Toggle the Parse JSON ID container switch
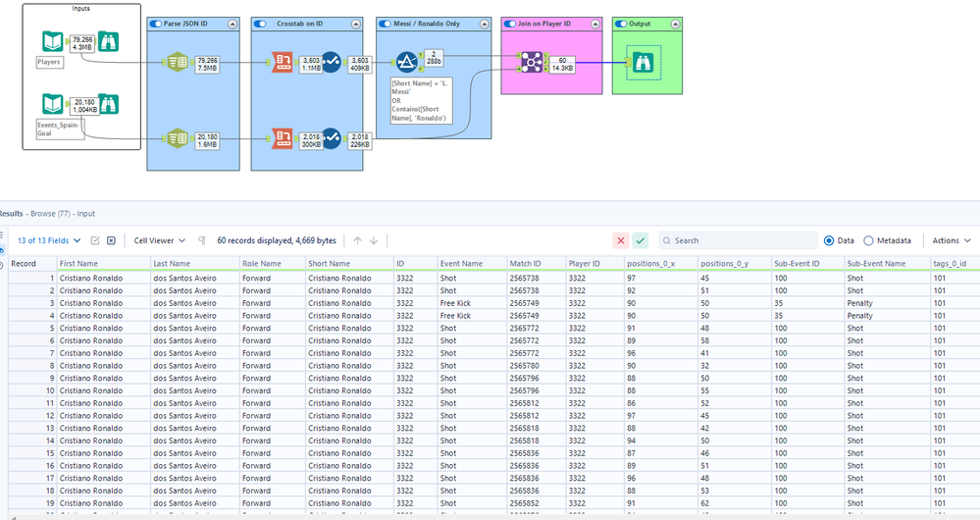The height and width of the screenshot is (520, 980). [156, 24]
